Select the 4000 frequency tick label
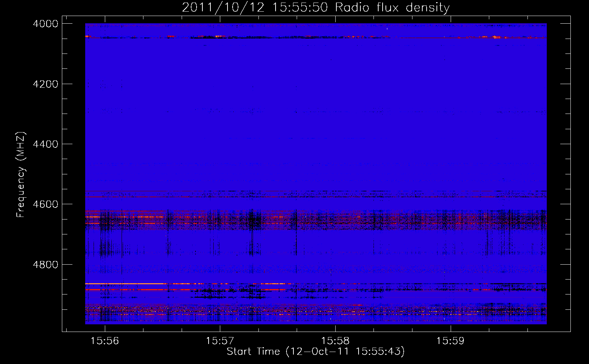This screenshot has height=364, width=589. (x=46, y=24)
